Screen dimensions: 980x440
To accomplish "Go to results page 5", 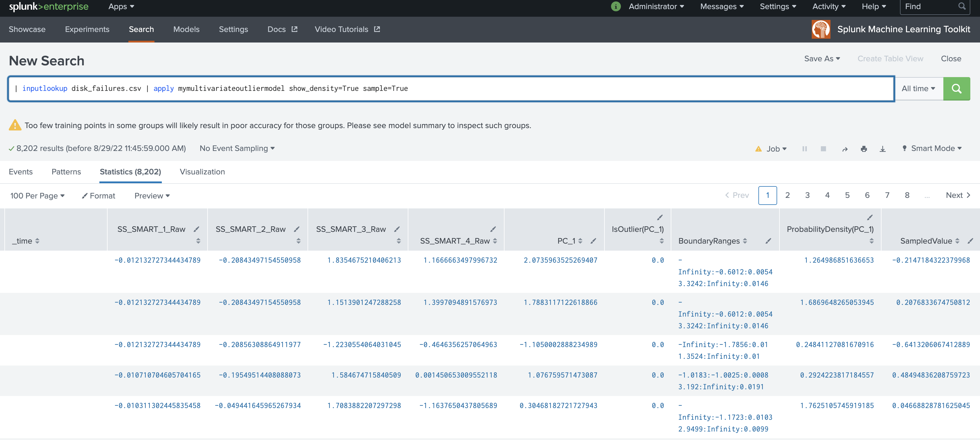I will [847, 195].
